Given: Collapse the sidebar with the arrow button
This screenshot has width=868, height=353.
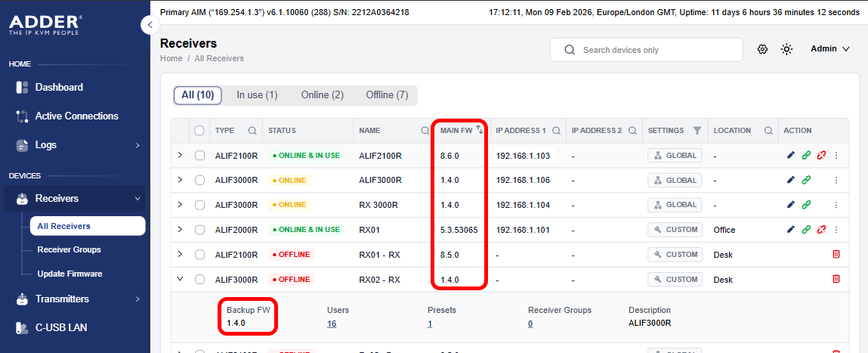Looking at the screenshot, I should click(x=150, y=25).
